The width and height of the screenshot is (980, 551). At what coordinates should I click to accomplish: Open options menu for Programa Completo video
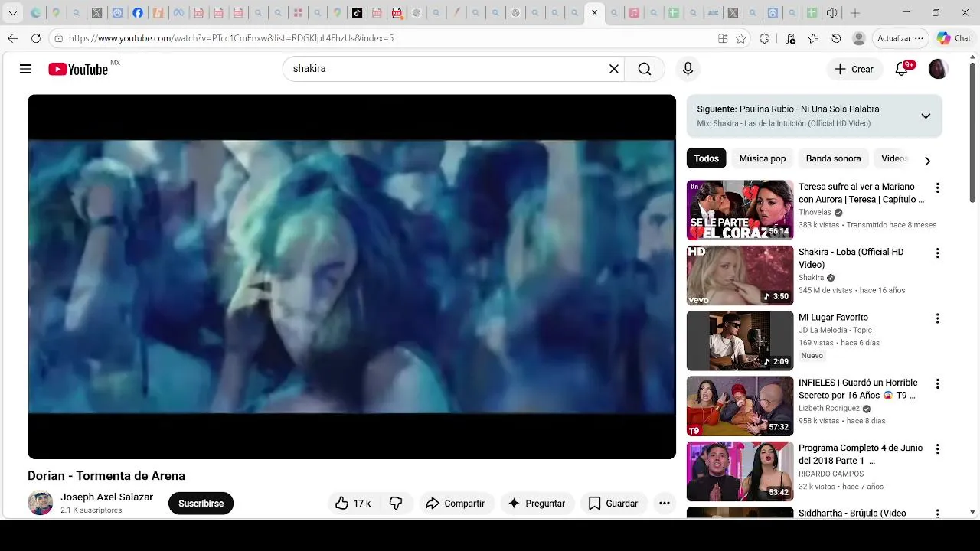937,449
